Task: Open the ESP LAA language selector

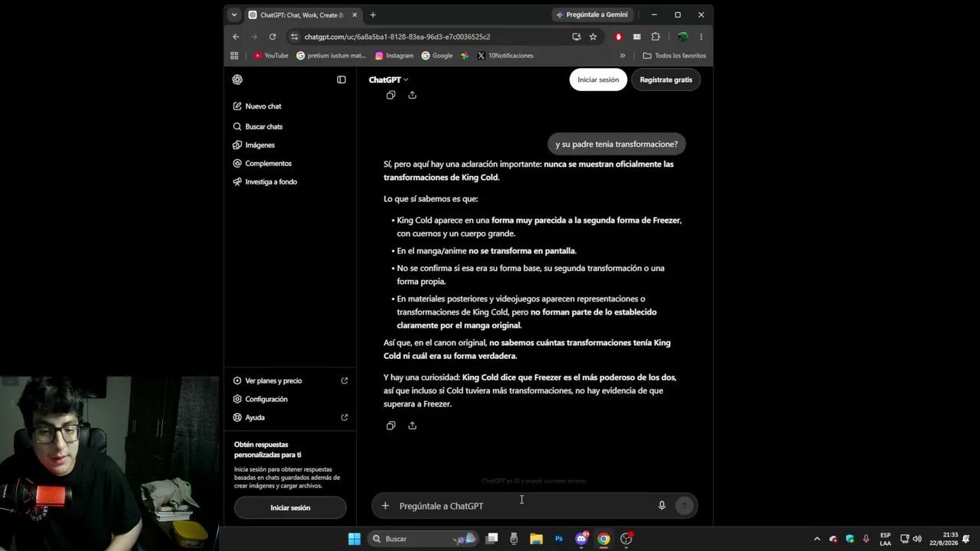Action: 885,539
